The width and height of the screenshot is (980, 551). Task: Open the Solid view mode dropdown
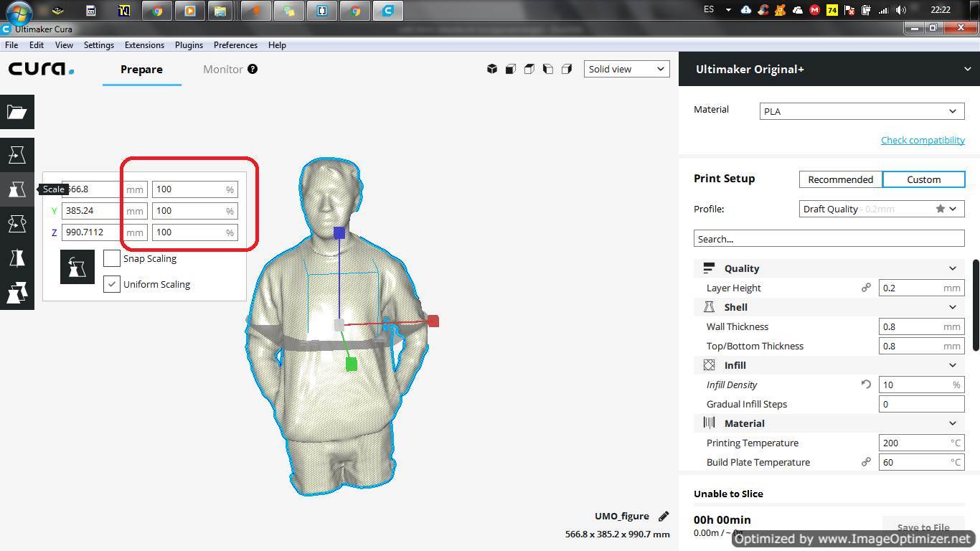click(x=626, y=69)
